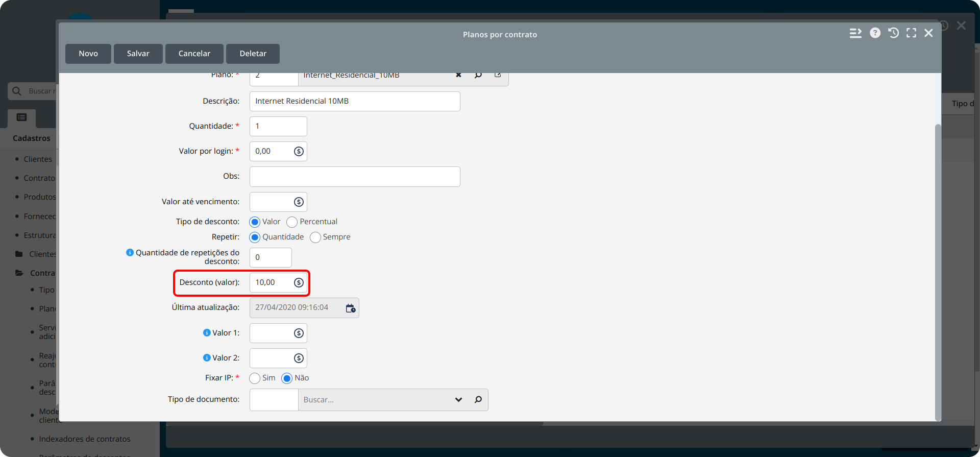Click the Cancelar button
The width and height of the screenshot is (980, 457).
click(x=194, y=54)
